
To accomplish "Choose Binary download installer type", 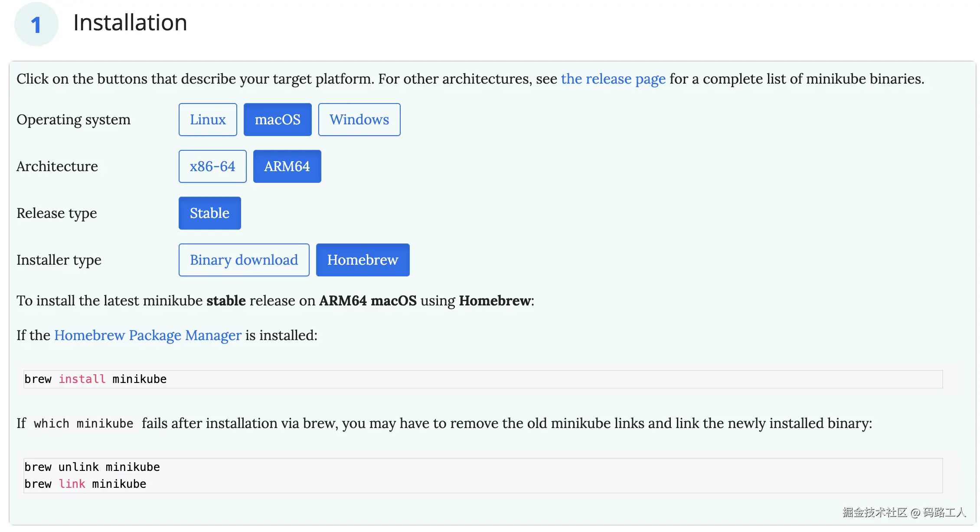I will 244,260.
